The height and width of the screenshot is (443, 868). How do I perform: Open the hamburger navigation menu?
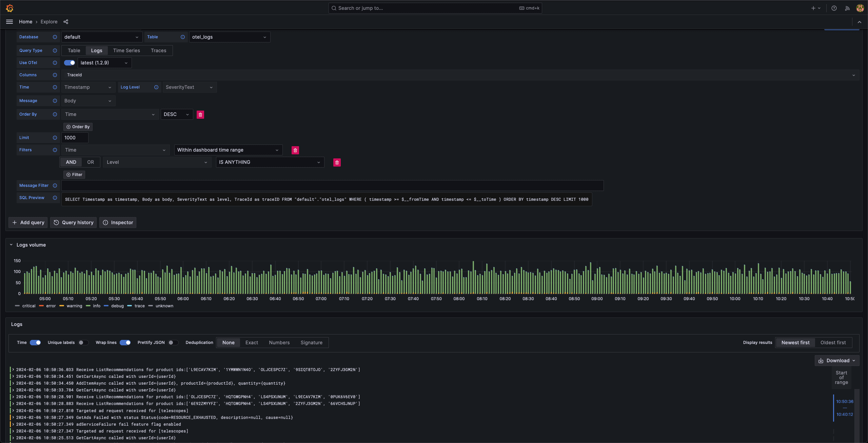(x=9, y=22)
